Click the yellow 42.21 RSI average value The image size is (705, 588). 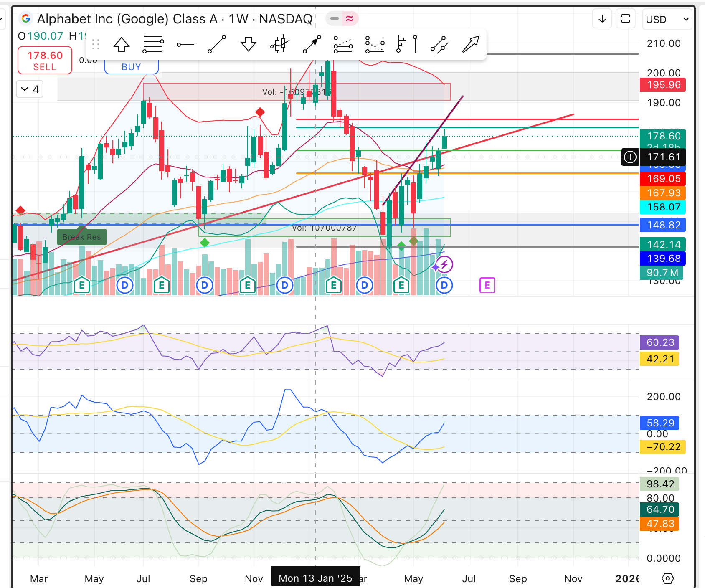[659, 359]
